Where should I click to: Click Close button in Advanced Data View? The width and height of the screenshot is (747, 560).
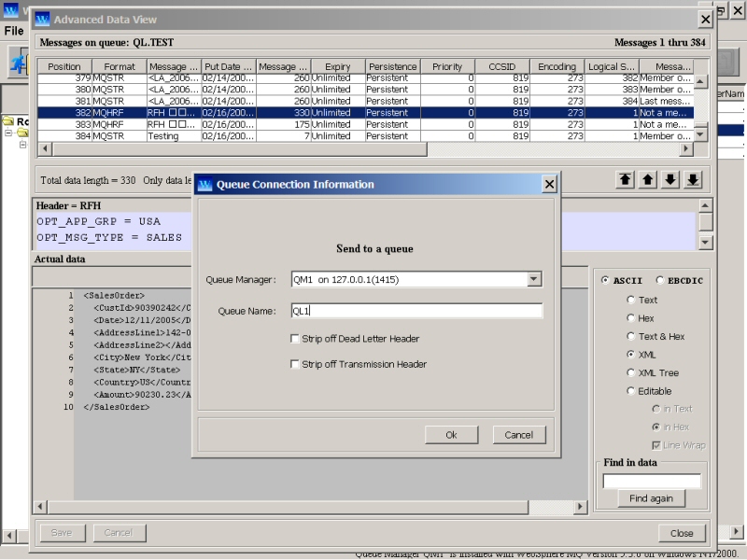coord(682,533)
